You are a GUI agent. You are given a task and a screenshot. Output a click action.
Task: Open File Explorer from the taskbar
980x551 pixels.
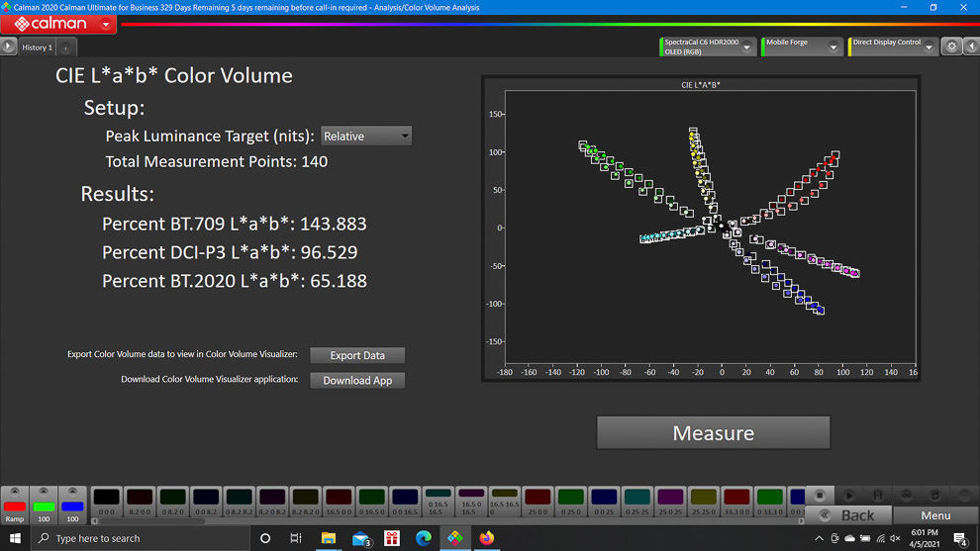[328, 538]
